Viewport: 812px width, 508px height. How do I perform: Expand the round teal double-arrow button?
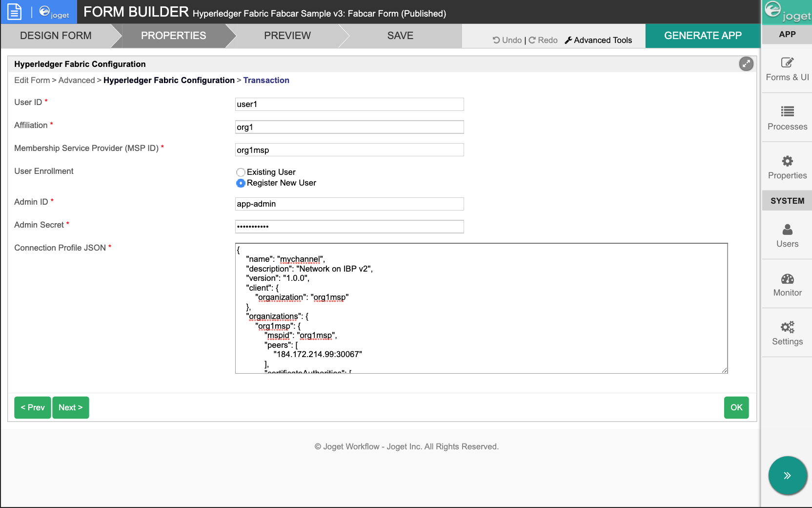[787, 476]
